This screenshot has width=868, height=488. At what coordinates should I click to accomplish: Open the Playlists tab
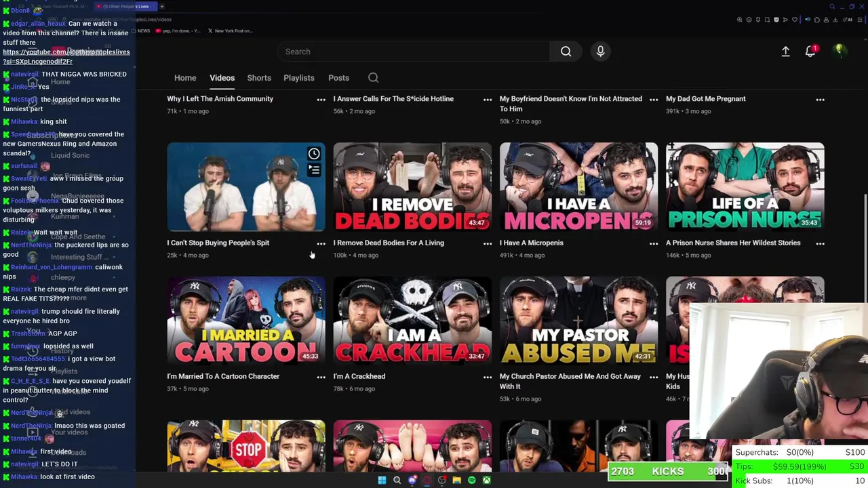[x=299, y=78]
